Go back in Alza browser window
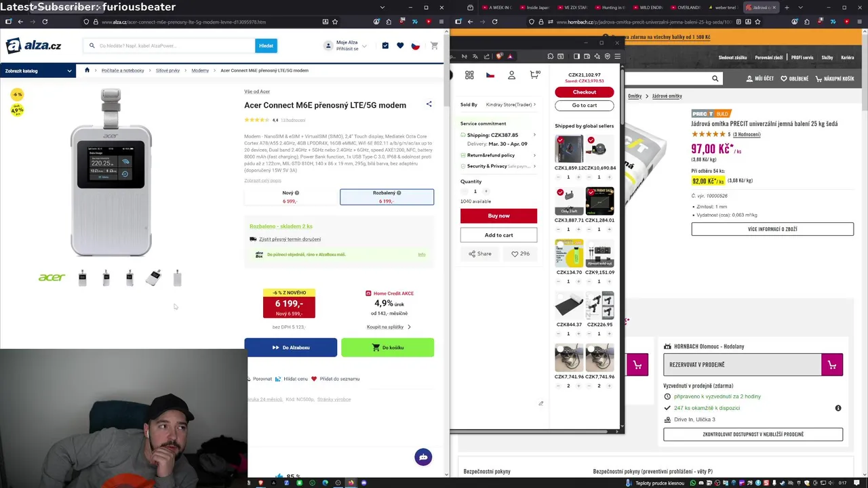The width and height of the screenshot is (868, 488). tap(20, 22)
